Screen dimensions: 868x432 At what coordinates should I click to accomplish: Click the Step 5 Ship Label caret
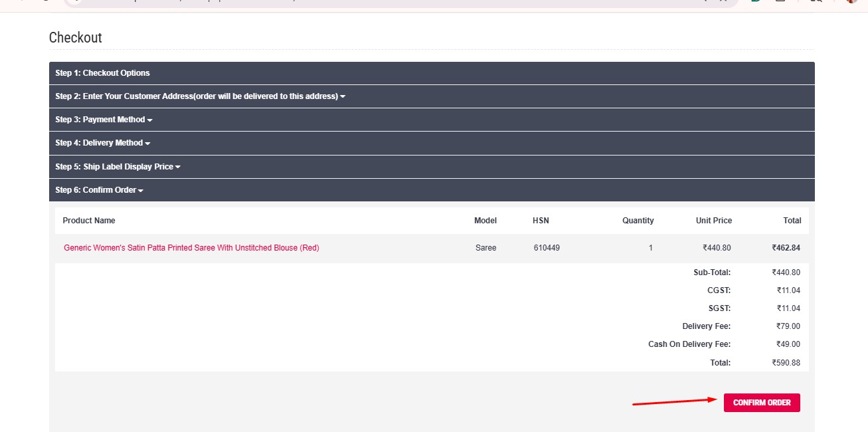pyautogui.click(x=178, y=167)
